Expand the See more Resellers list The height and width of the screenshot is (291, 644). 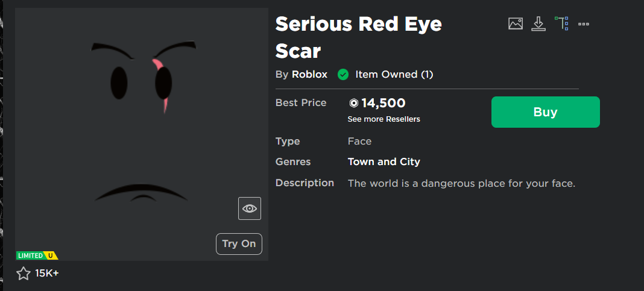pyautogui.click(x=384, y=119)
